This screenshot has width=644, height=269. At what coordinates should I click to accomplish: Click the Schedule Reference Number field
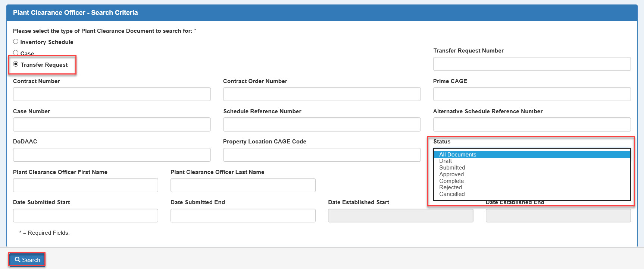(x=322, y=124)
